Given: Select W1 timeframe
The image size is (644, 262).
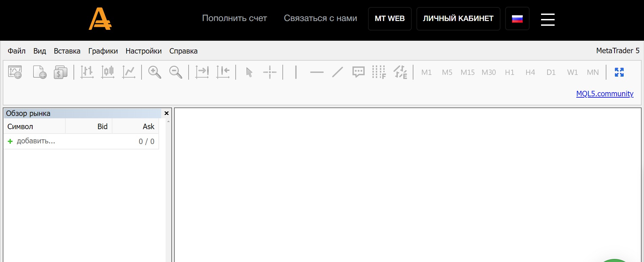Looking at the screenshot, I should pos(573,72).
